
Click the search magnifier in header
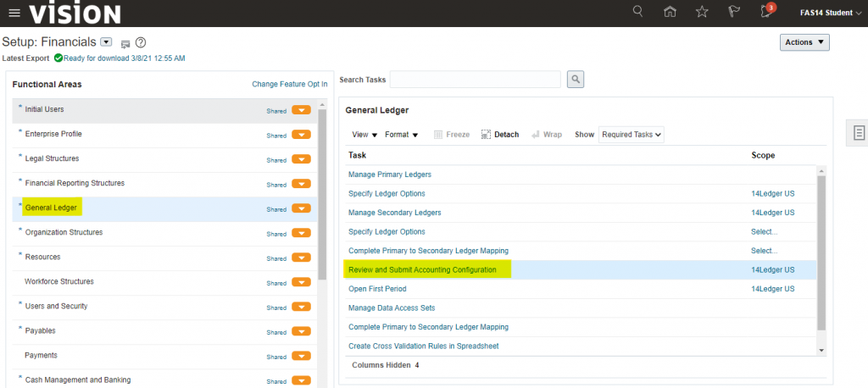click(x=638, y=12)
